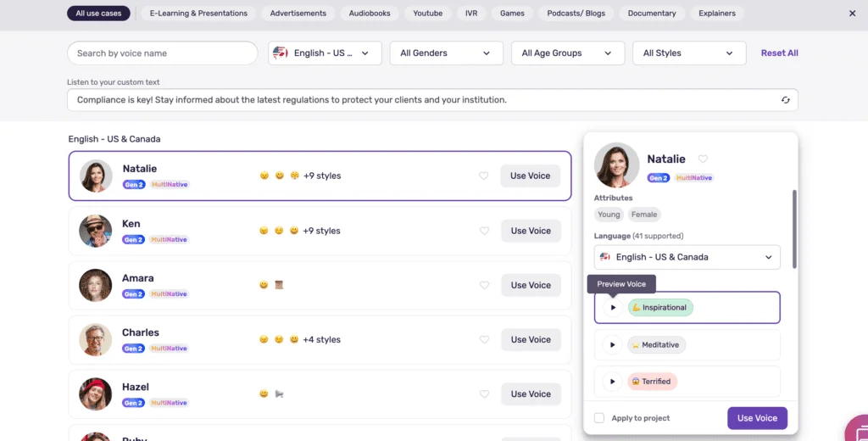Viewport: 868px width, 441px height.
Task: Click the custom text input with Compliance sentence
Action: pos(432,100)
